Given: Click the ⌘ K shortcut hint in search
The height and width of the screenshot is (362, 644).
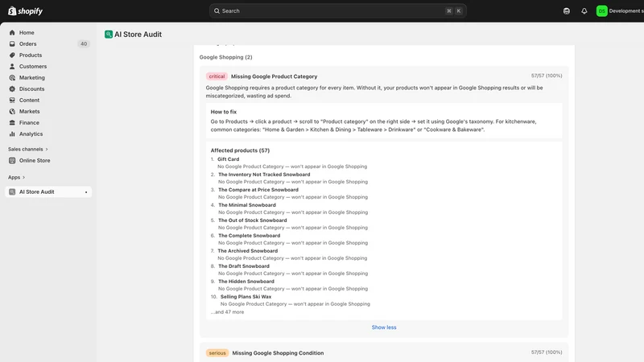Looking at the screenshot, I should coord(454,11).
